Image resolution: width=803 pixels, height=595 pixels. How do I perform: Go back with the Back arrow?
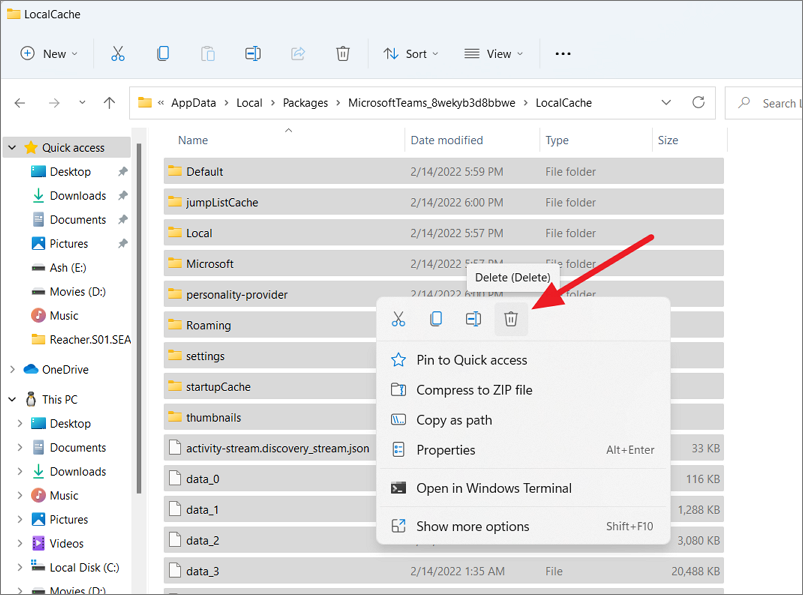click(x=20, y=103)
